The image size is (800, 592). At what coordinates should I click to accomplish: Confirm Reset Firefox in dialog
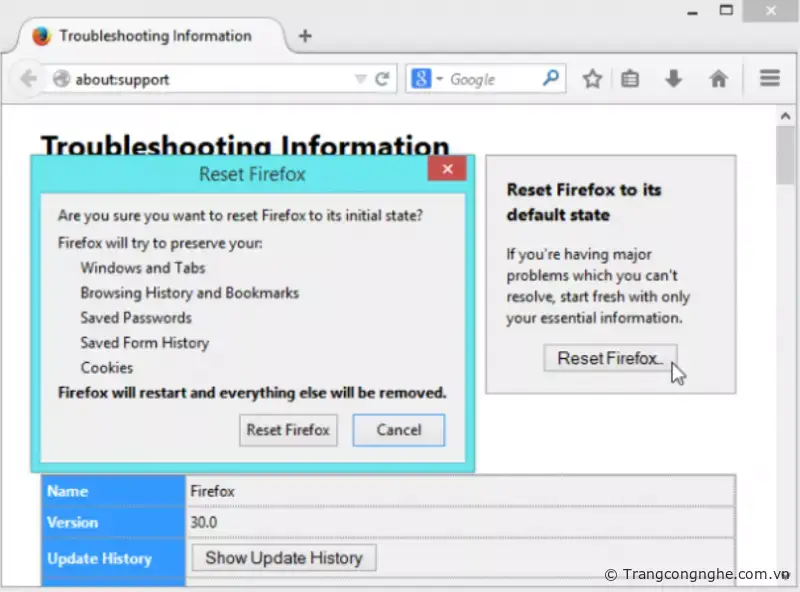tap(288, 430)
